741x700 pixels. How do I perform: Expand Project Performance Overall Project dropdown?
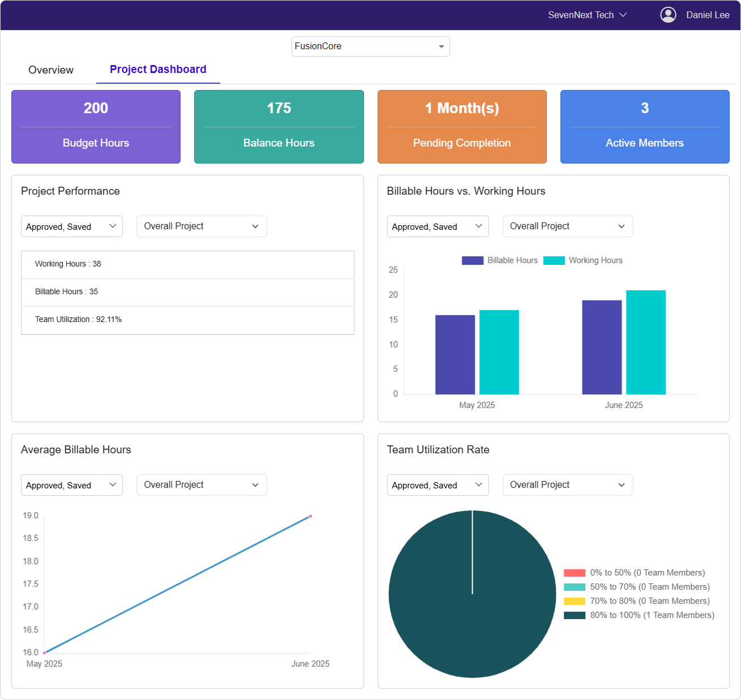click(202, 226)
